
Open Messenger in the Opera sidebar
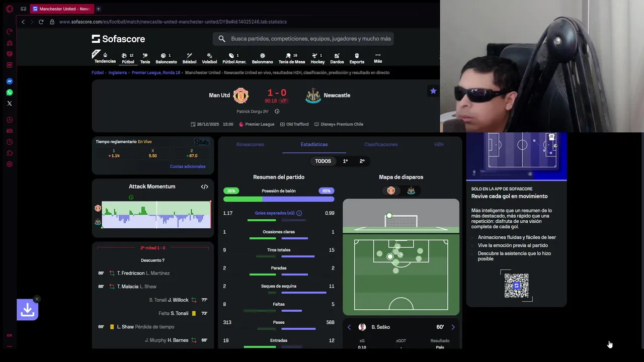(x=9, y=81)
